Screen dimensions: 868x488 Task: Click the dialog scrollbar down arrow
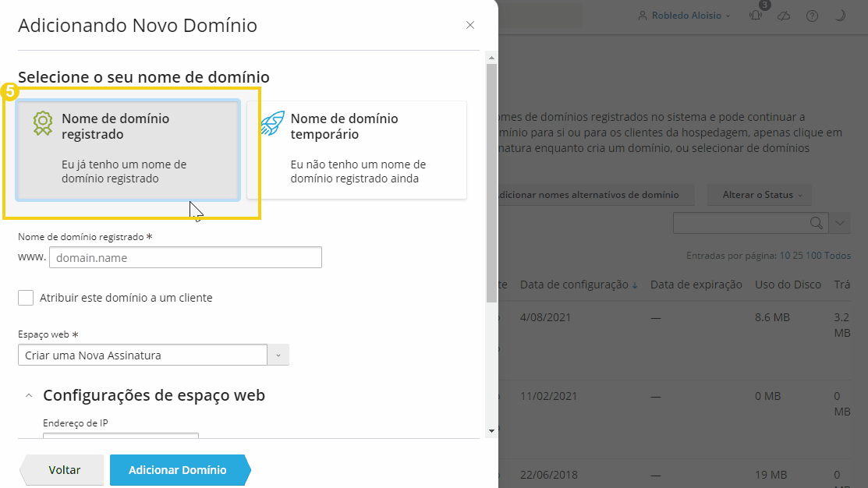(491, 431)
